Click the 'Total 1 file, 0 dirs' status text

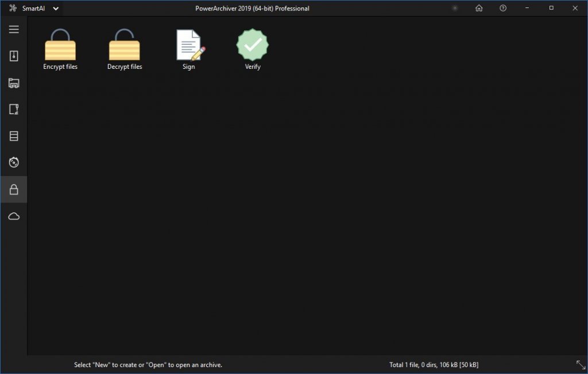tap(434, 365)
